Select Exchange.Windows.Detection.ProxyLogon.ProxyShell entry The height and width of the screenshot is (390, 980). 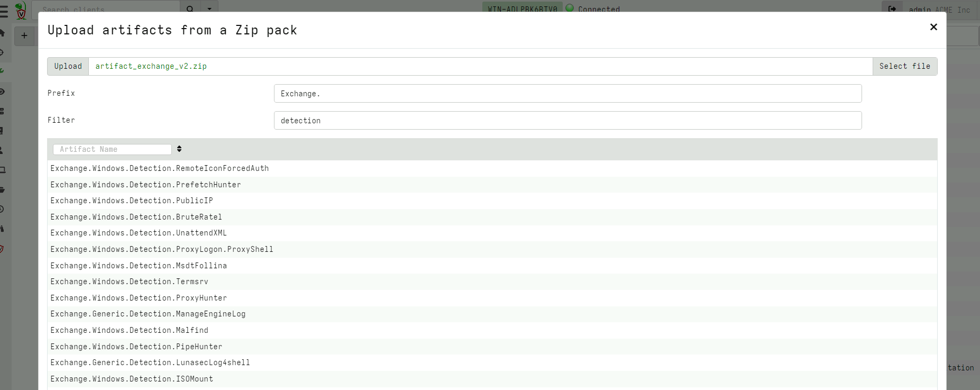(x=162, y=249)
